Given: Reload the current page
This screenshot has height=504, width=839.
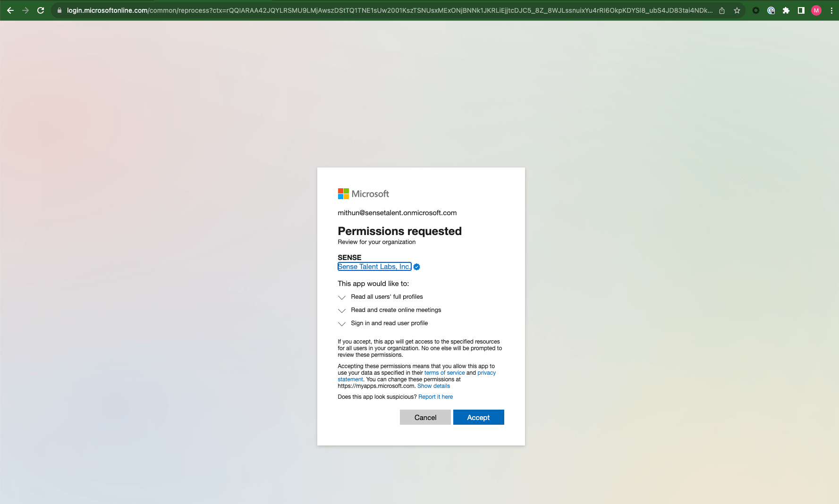Looking at the screenshot, I should coord(41,10).
